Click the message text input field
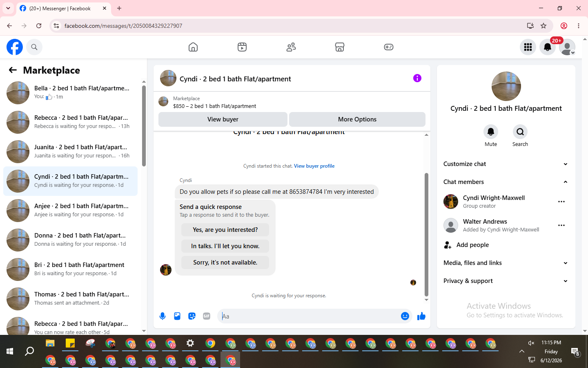Viewport: 588px width, 368px height. [x=308, y=316]
